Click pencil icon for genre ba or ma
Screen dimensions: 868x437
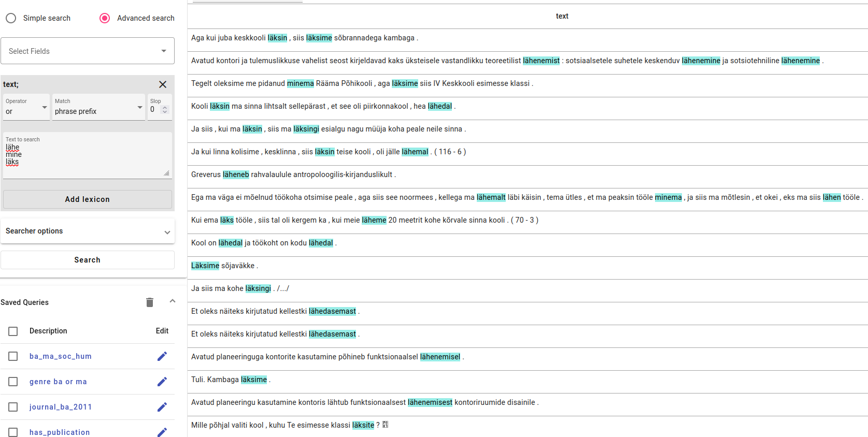(x=162, y=382)
